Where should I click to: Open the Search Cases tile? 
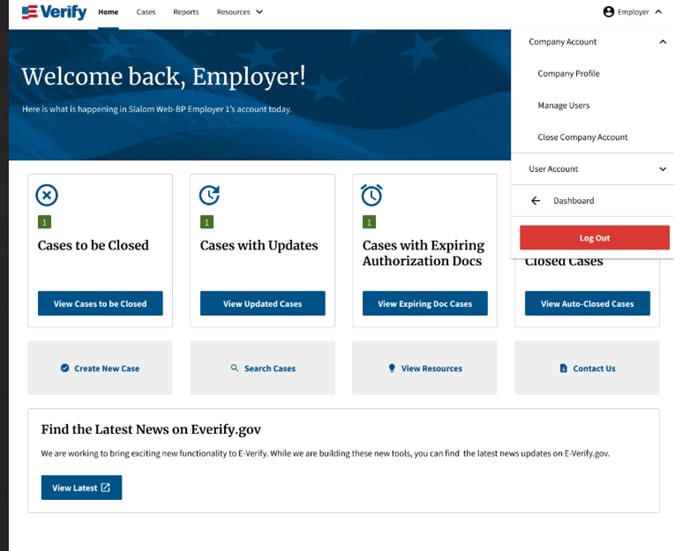tap(263, 368)
